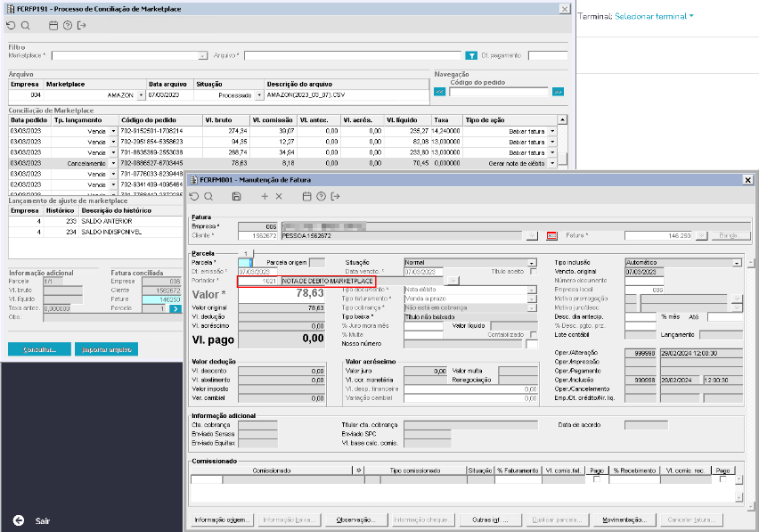Viewport: 759px width, 532px height.
Task: Open Tipo documento Nota débito dropdown
Action: coord(532,290)
